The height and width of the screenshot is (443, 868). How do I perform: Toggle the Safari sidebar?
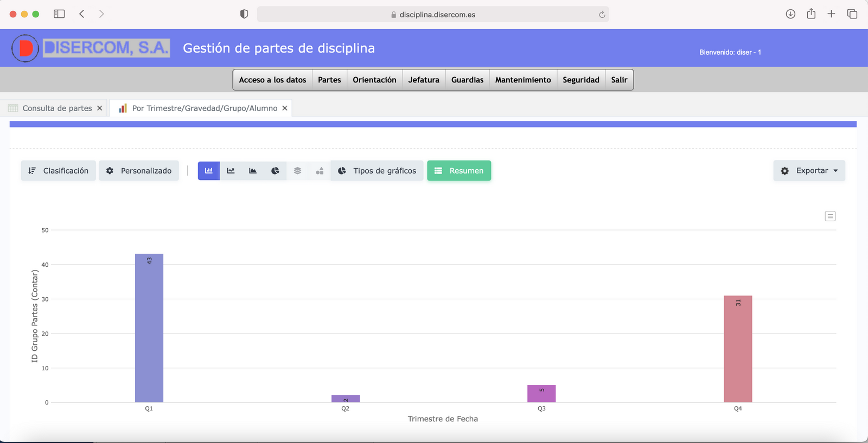click(x=59, y=14)
